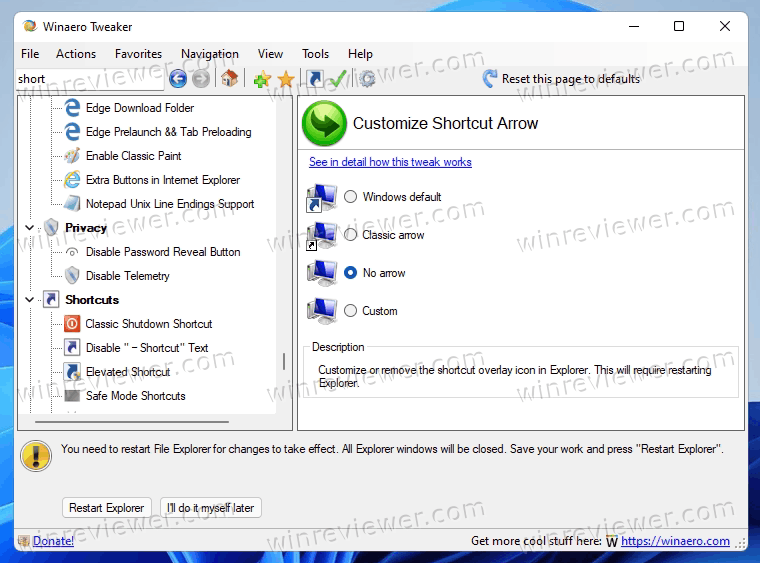Click the green checkmark toolbar icon
This screenshot has height=563, width=760.
click(338, 78)
